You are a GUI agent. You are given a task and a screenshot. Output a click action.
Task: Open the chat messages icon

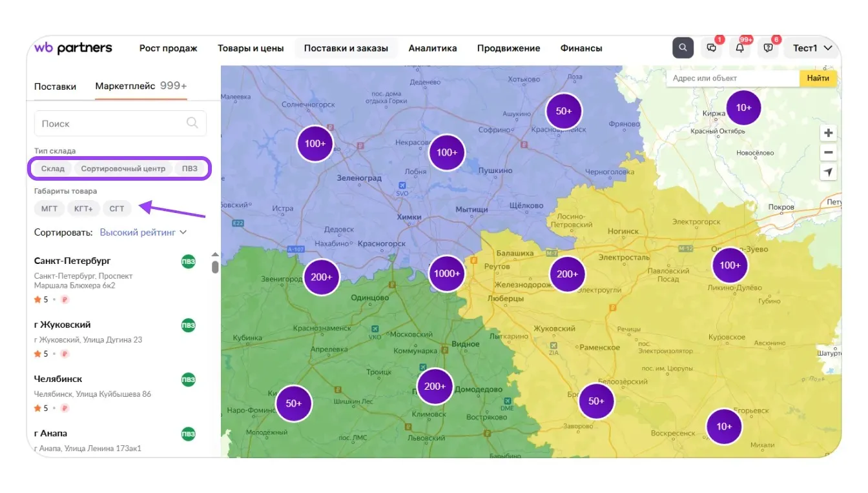pos(712,48)
